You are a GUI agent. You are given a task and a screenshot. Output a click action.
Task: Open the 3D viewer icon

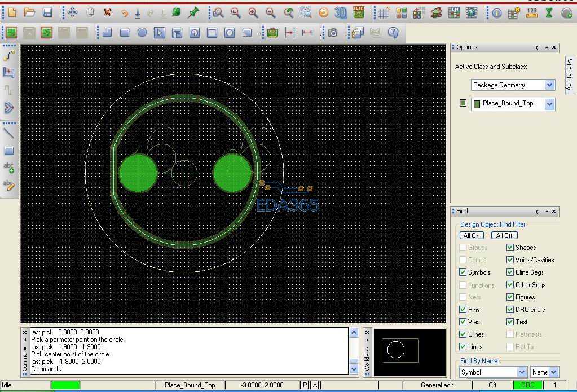pos(341,12)
